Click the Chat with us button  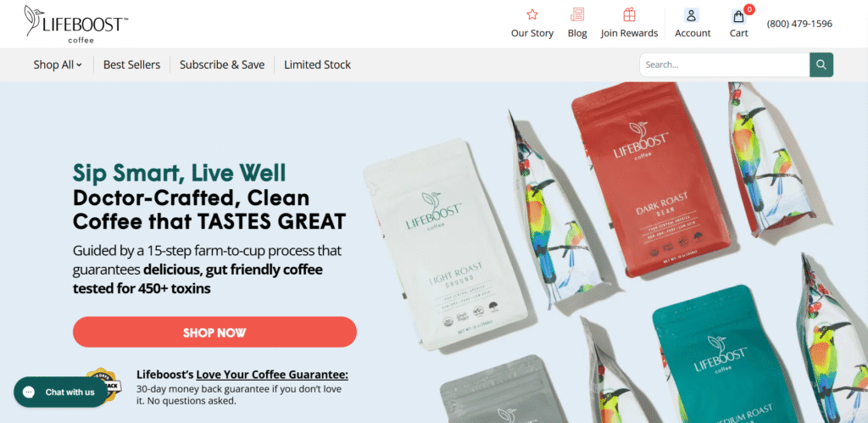[x=61, y=392]
